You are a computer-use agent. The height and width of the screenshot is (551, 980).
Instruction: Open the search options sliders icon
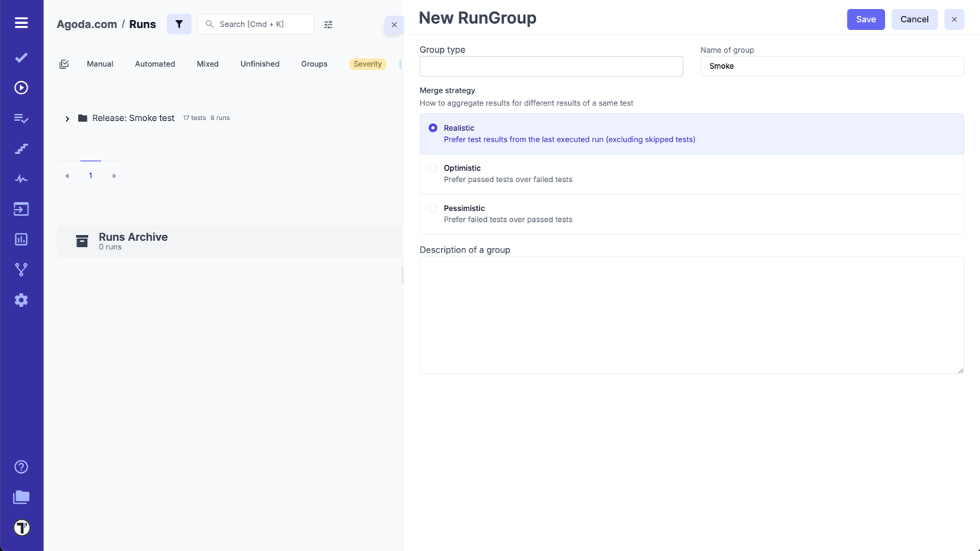[x=328, y=24]
